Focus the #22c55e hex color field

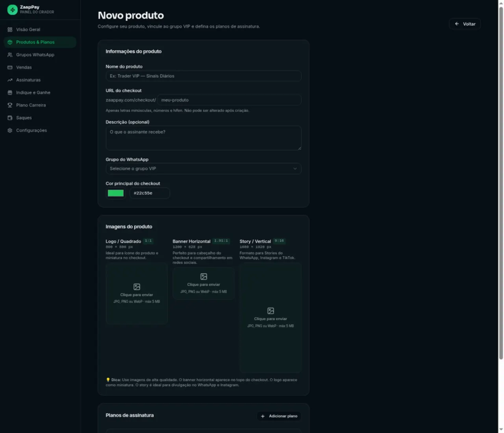[x=150, y=193]
